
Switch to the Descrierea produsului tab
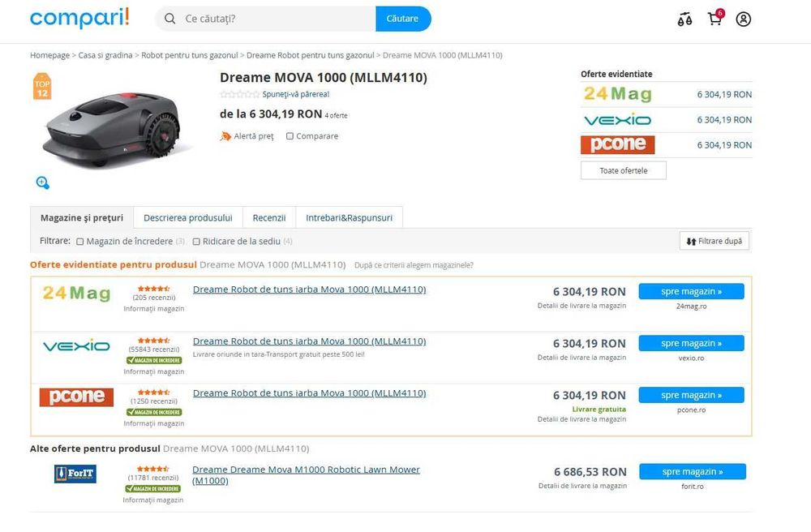(x=188, y=217)
